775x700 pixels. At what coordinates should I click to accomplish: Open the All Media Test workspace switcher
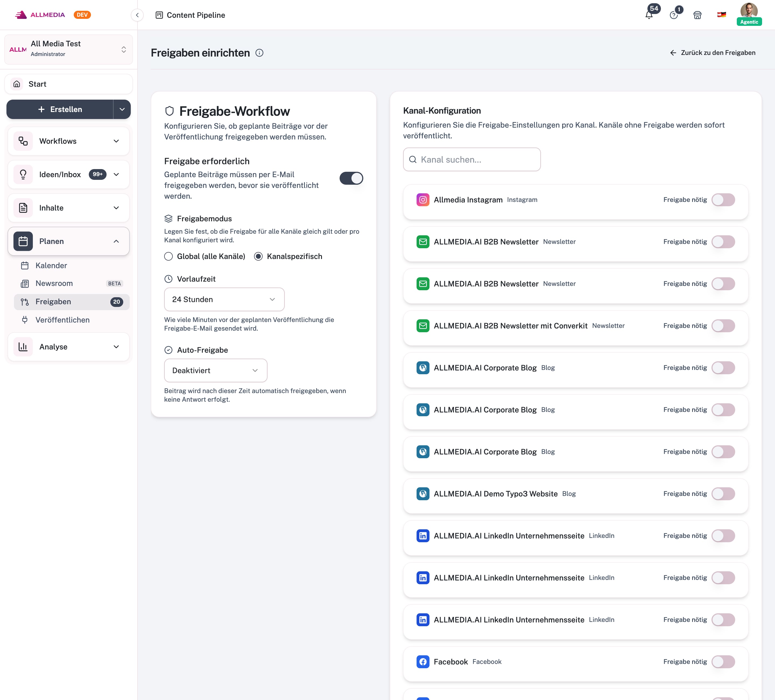pyautogui.click(x=68, y=49)
